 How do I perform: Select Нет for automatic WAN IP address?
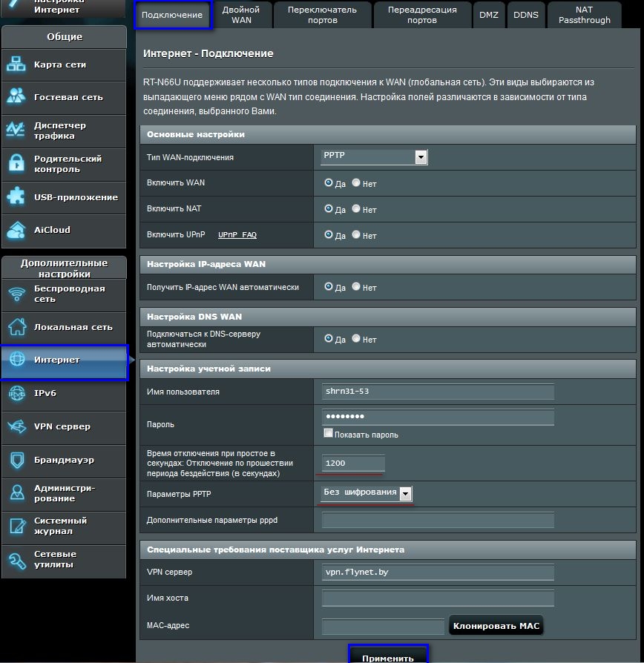point(356,286)
